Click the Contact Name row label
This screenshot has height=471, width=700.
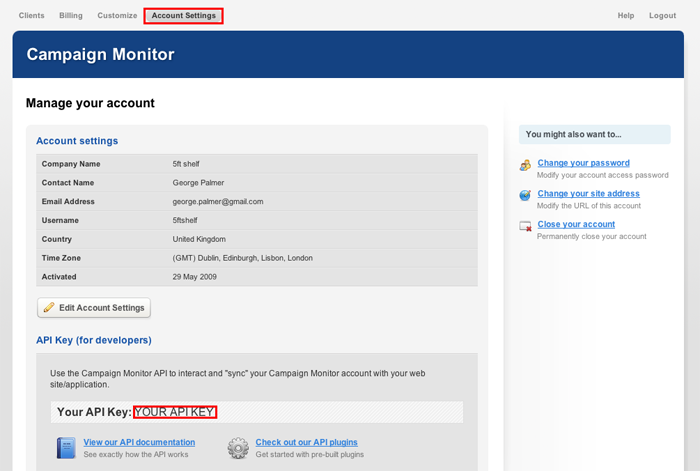point(68,183)
